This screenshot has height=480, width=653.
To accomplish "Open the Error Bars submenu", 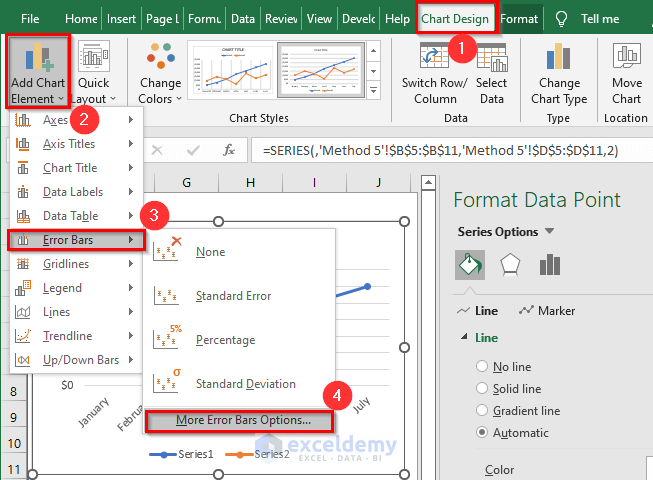I will (76, 240).
